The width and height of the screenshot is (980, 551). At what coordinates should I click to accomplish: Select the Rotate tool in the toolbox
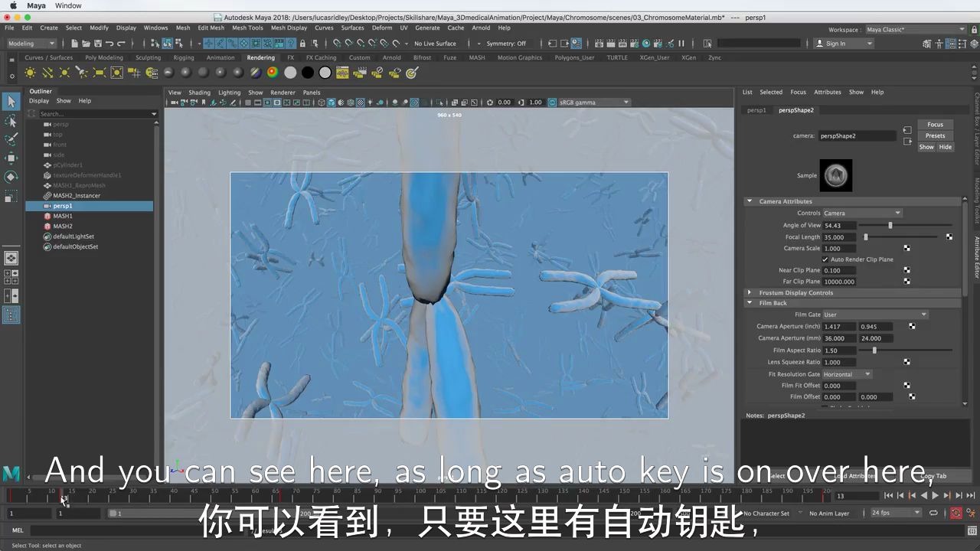click(11, 177)
